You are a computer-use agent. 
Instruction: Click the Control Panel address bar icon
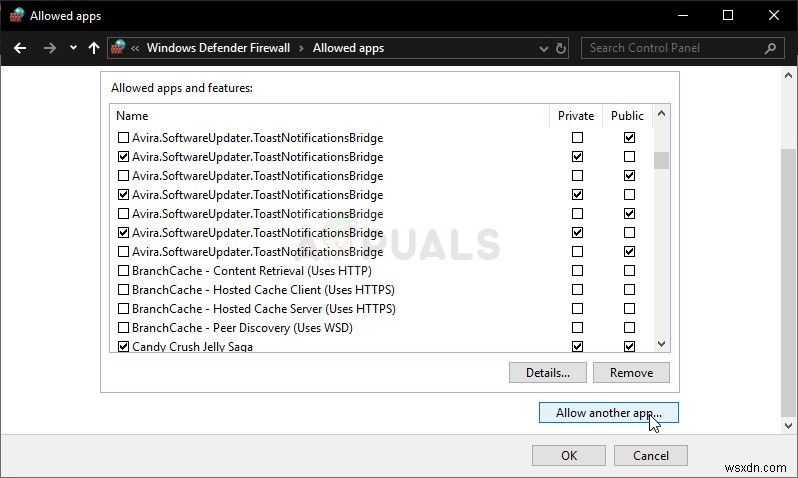click(x=120, y=47)
